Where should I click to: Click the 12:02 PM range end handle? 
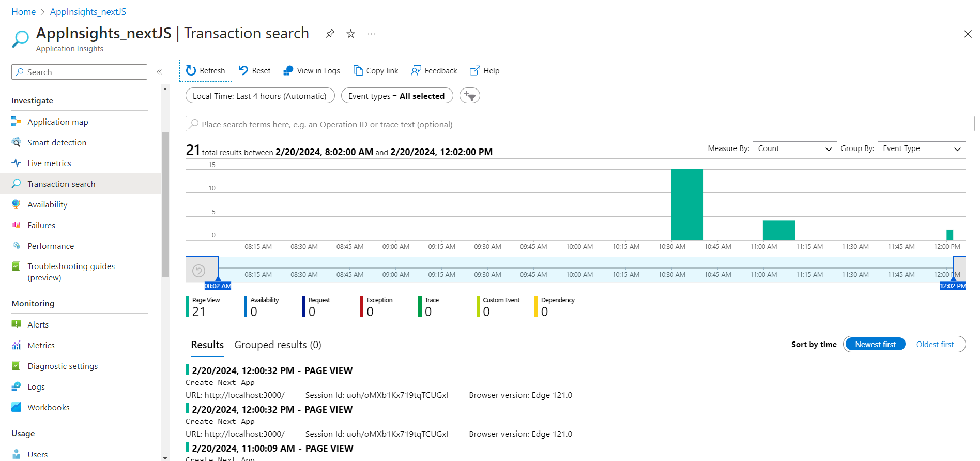[x=953, y=286]
